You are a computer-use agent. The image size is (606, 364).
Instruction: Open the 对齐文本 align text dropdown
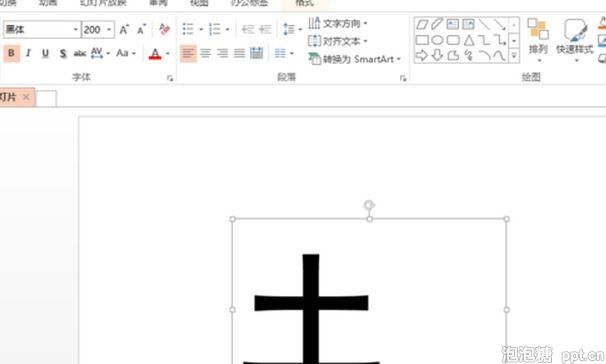338,41
